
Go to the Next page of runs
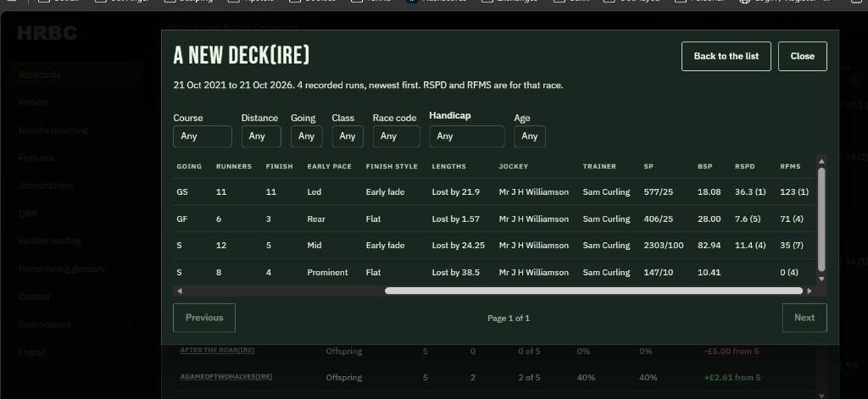[x=804, y=318]
